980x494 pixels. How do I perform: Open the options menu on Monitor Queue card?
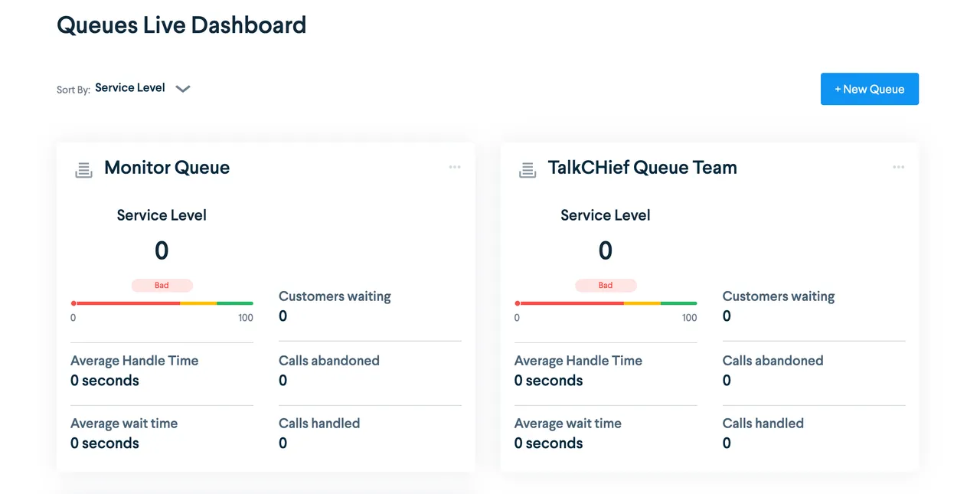[455, 167]
